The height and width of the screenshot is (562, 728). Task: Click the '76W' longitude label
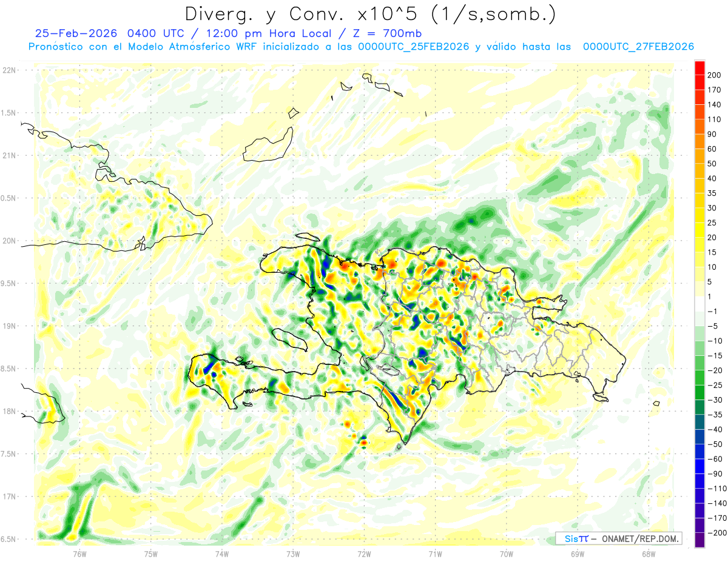pyautogui.click(x=79, y=554)
